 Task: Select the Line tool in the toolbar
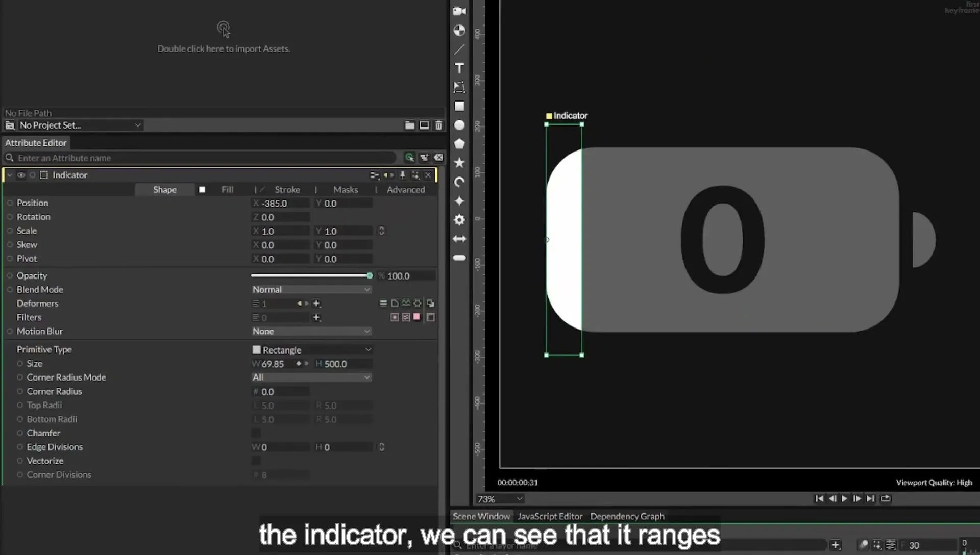(x=459, y=49)
